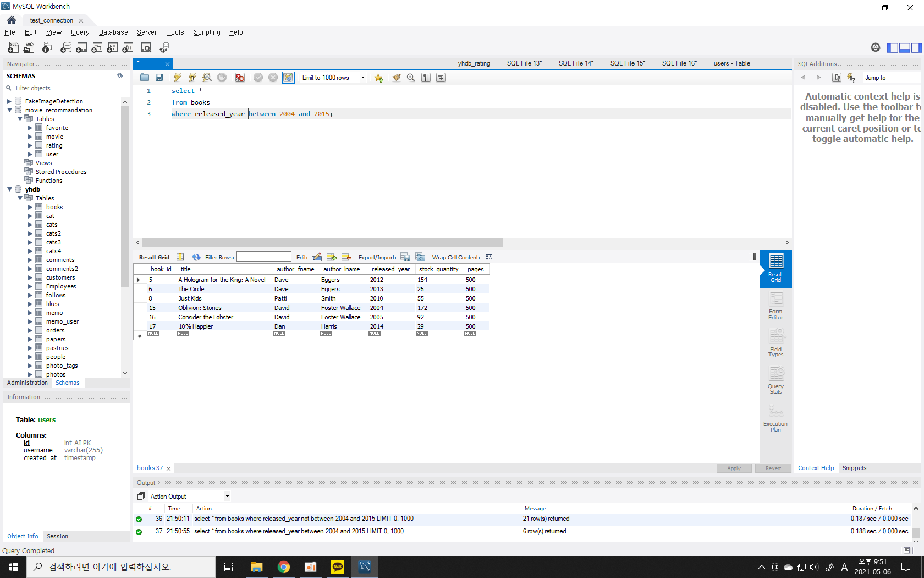Open the Session tab
This screenshot has width=924, height=578.
pos(57,536)
